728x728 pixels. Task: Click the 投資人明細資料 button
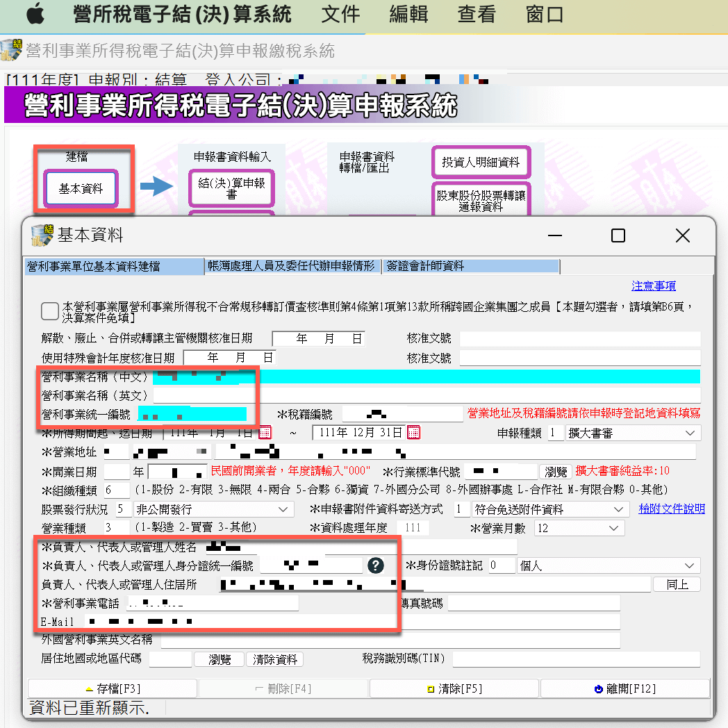pyautogui.click(x=481, y=162)
